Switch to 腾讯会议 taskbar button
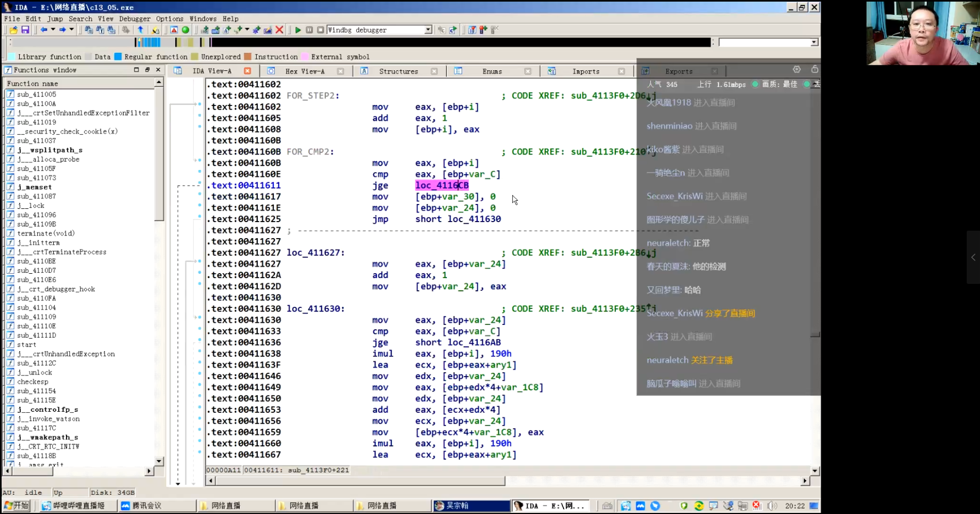This screenshot has width=980, height=514. 157,506
